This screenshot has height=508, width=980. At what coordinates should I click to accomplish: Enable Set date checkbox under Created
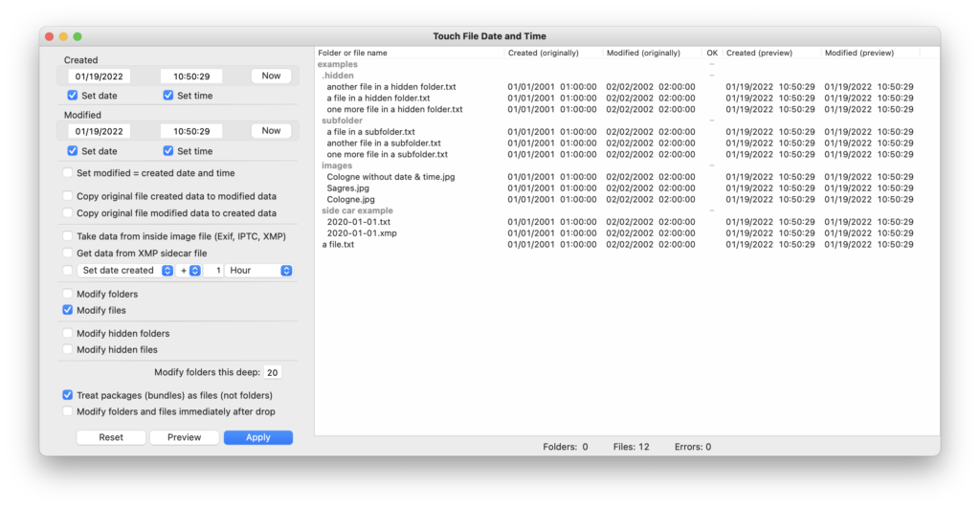(73, 96)
